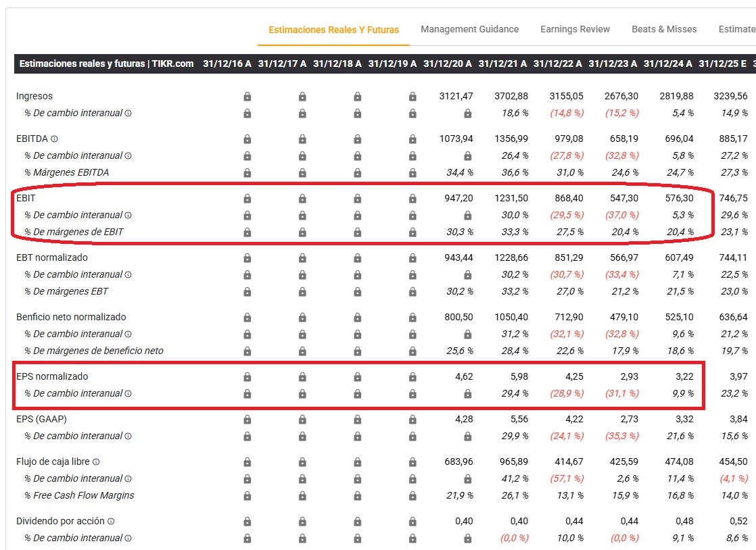The image size is (756, 550).
Task: Click info icon on Ingresos % De cambio interanual
Action: [x=128, y=114]
